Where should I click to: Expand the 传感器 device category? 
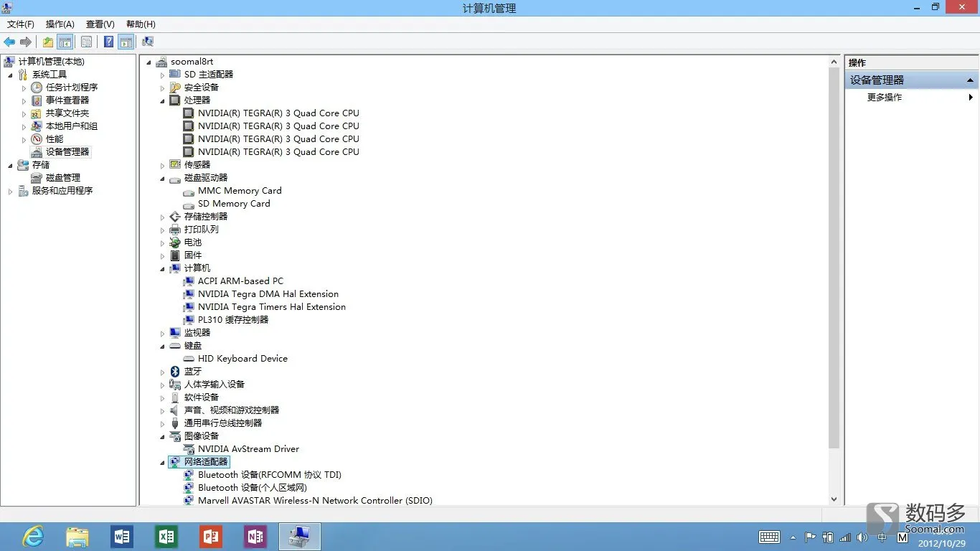point(162,165)
